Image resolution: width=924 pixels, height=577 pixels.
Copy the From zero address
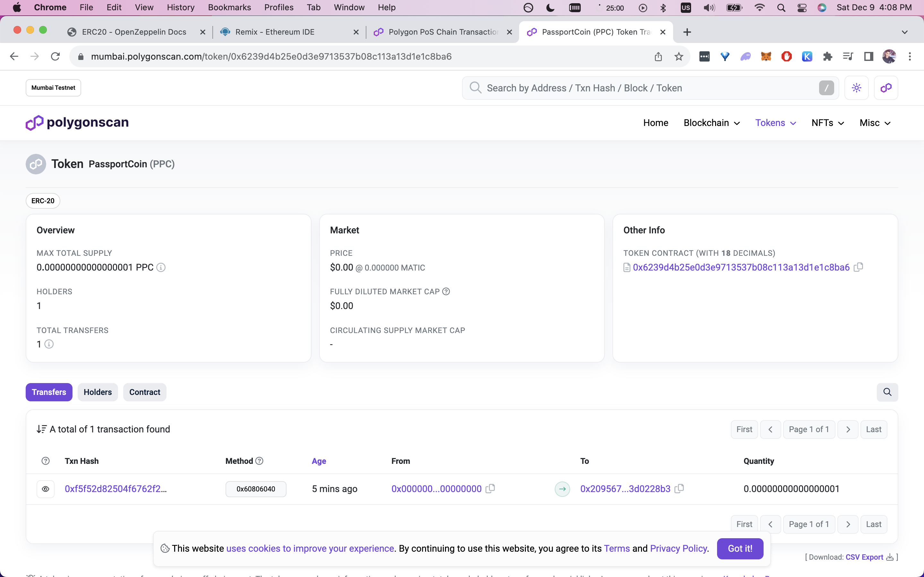(x=490, y=489)
